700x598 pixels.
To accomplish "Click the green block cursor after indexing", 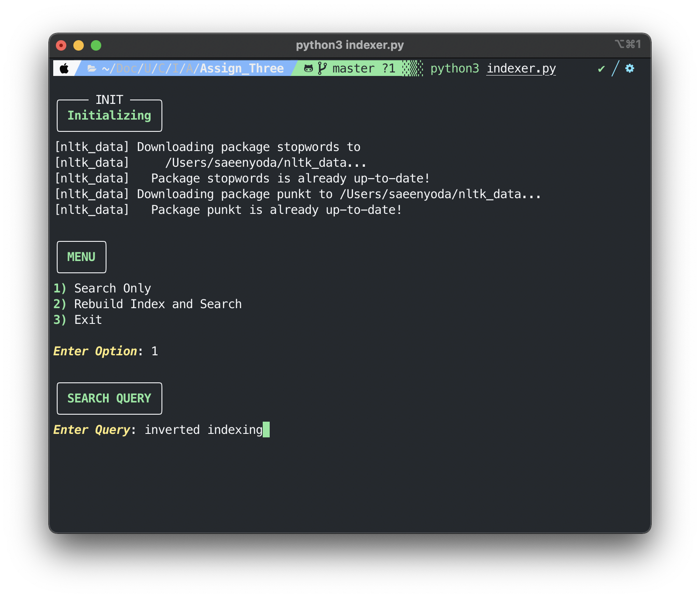I will [x=266, y=430].
